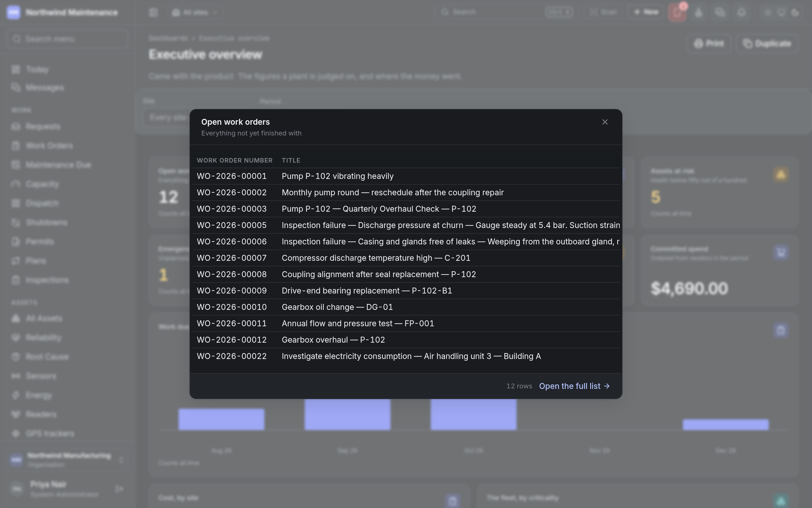Click the '12 rows' count in dialog footer
This screenshot has height=508, width=812.
[519, 386]
